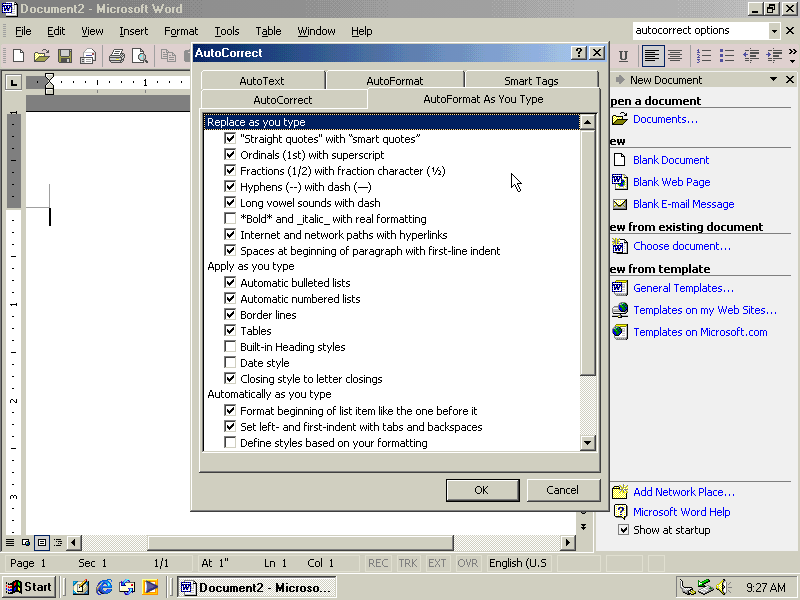Click the horizontal scrollbar thumb in document
800x600 pixels.
(300, 542)
